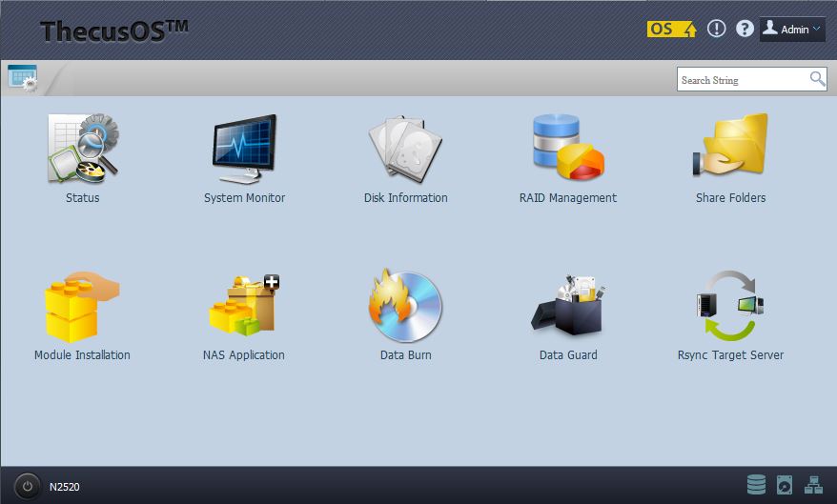Click the magnifier search button
This screenshot has height=504, width=837.
(817, 79)
